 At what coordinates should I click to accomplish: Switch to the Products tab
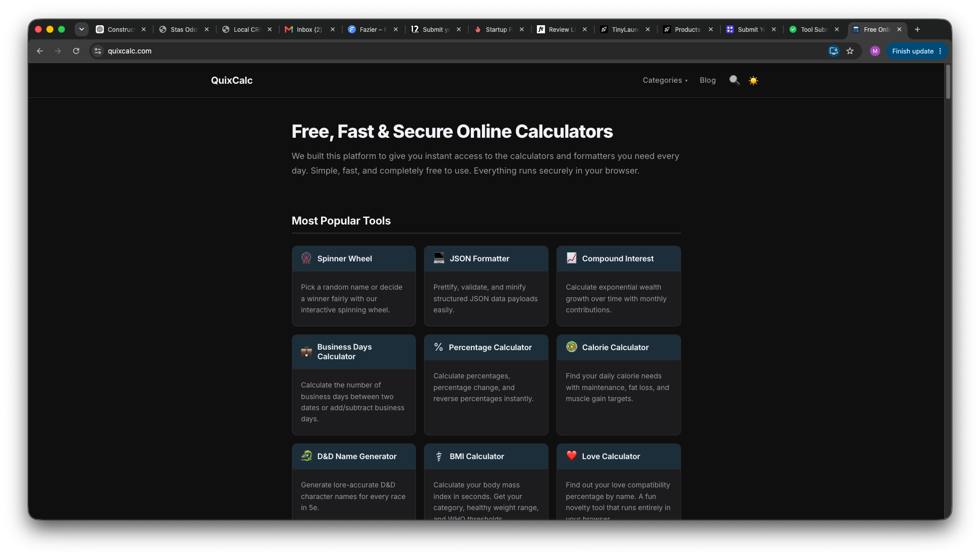point(688,29)
